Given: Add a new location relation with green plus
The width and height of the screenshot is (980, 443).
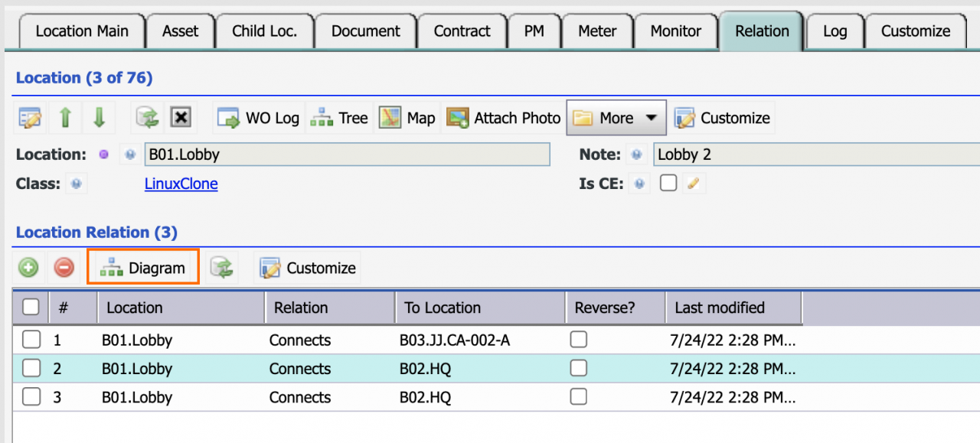Looking at the screenshot, I should coord(29,268).
